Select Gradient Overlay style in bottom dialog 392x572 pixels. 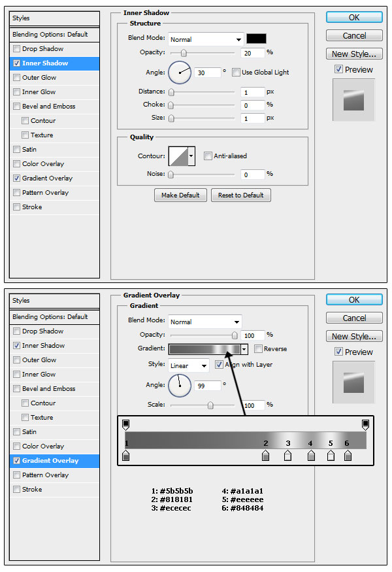click(x=55, y=460)
